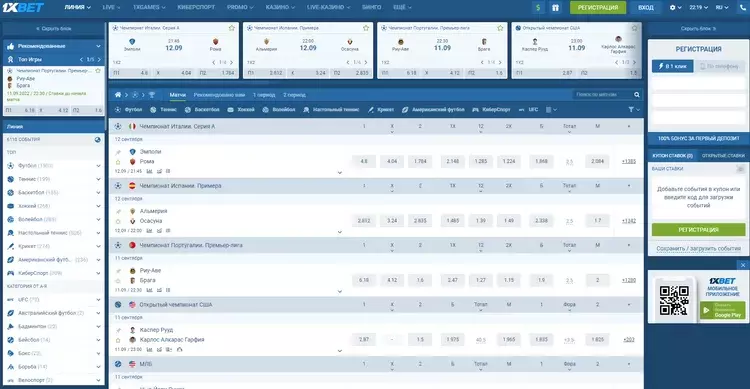This screenshot has width=750, height=389.
Task: Star the Каспер Рууд vs Алькарас match row
Action: click(118, 340)
